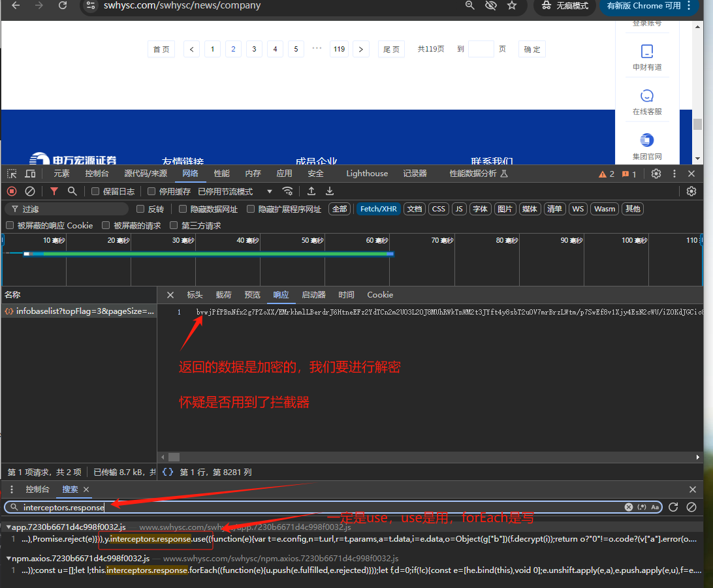713x588 pixels.
Task: Open the site information icon in address bar
Action: pyautogui.click(x=91, y=5)
